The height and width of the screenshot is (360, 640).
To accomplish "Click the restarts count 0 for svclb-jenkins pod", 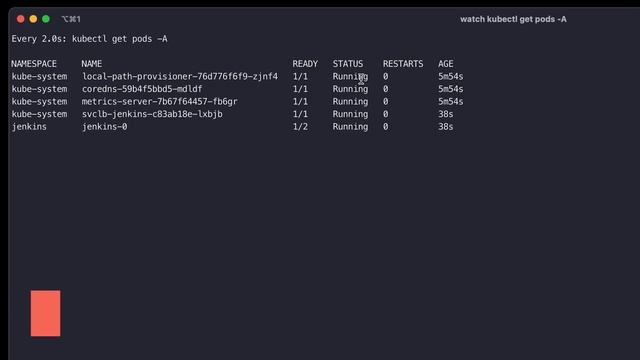I will [x=385, y=114].
